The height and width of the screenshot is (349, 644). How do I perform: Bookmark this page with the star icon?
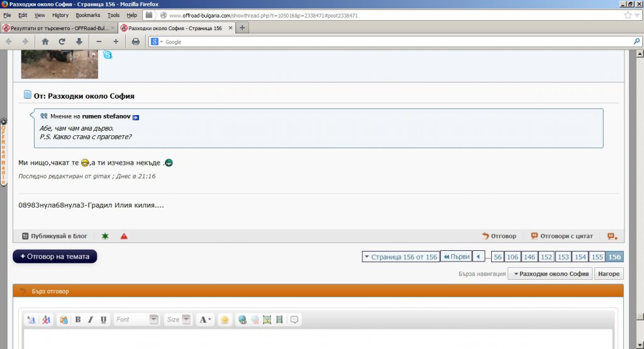[x=628, y=15]
